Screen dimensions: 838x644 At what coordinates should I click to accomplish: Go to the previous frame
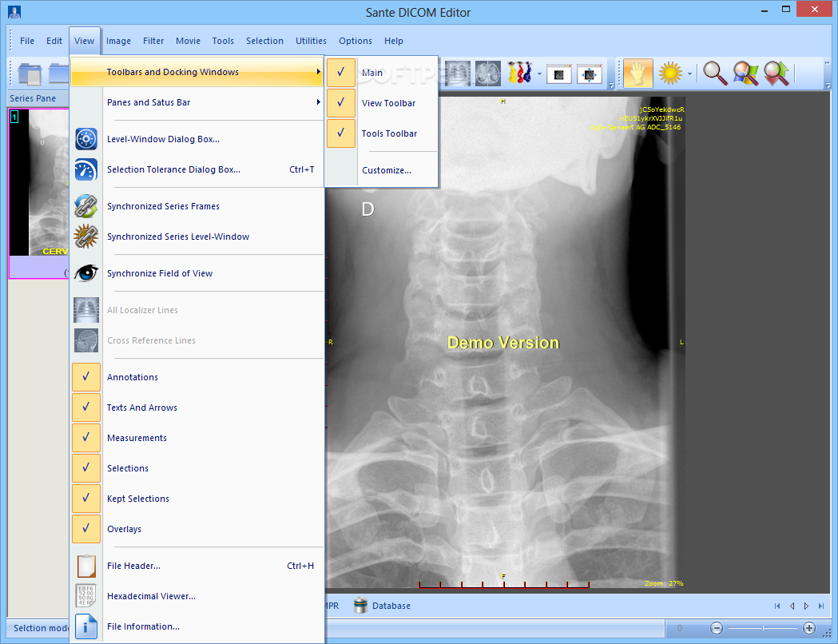click(x=792, y=606)
